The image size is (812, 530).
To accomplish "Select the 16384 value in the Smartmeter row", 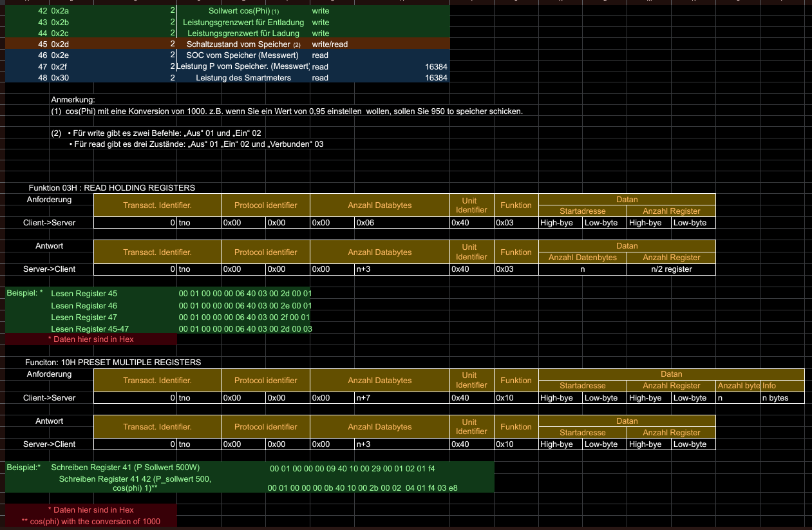I will (x=436, y=78).
